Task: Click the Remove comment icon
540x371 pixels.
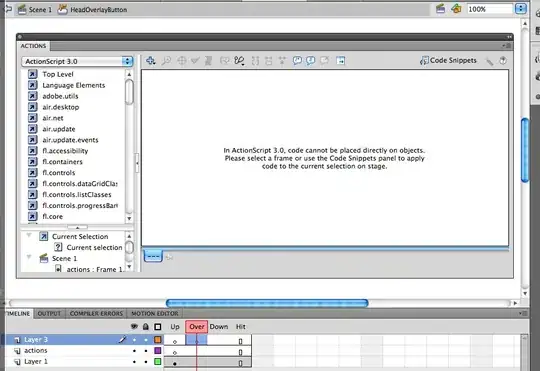Action: (324, 61)
